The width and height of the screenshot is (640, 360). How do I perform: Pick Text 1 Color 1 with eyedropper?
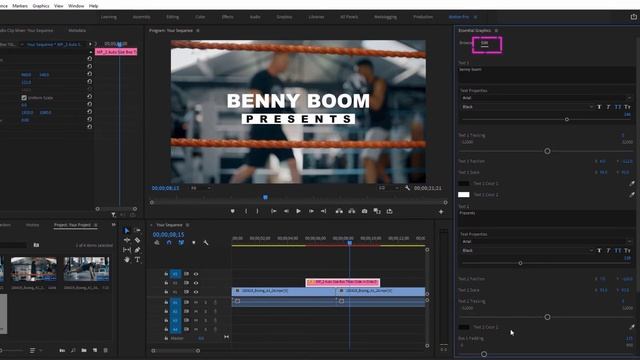(632, 183)
